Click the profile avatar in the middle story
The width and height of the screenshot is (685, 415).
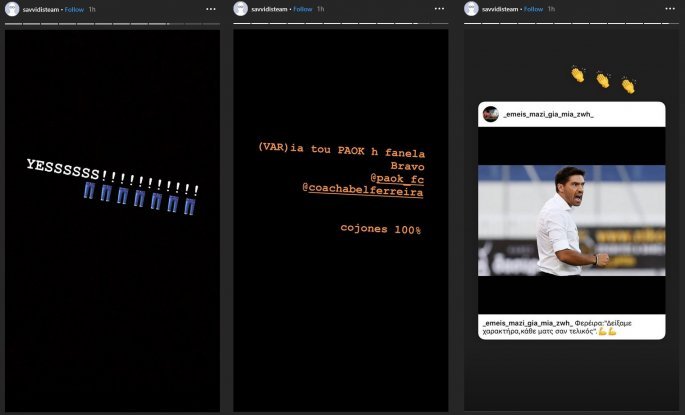241,9
